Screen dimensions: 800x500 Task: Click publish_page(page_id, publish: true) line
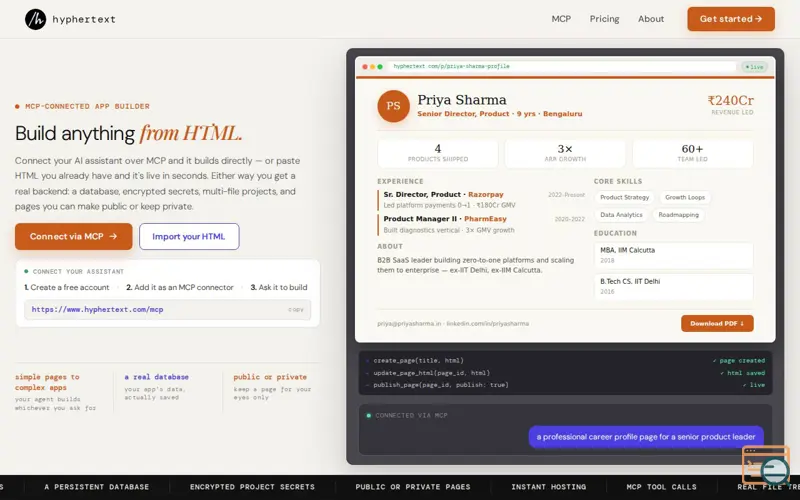click(441, 385)
